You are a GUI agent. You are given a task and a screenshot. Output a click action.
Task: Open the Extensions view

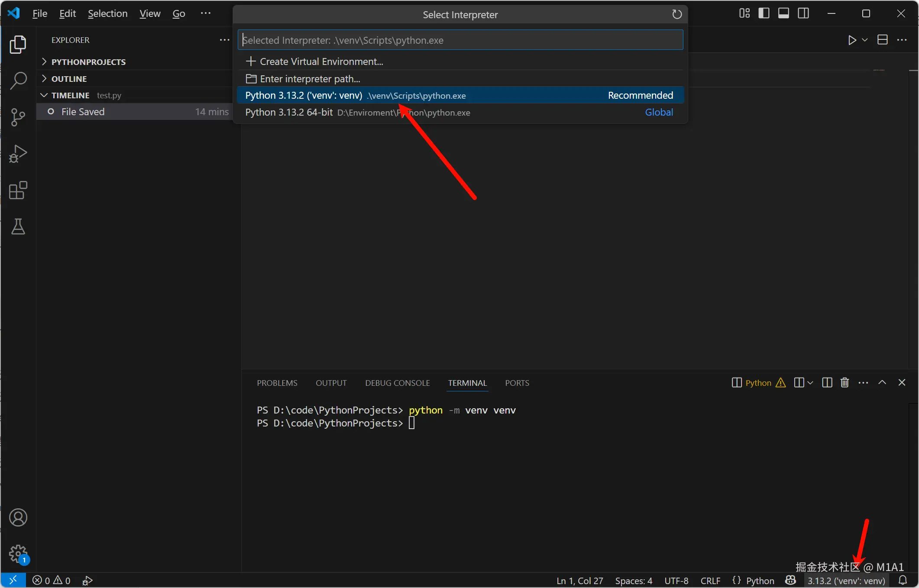click(18, 190)
